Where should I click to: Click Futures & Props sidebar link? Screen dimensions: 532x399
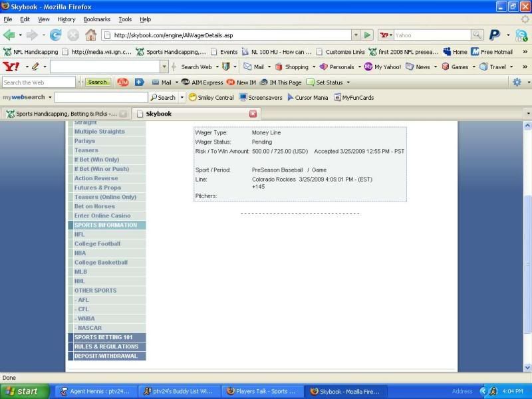coord(98,188)
